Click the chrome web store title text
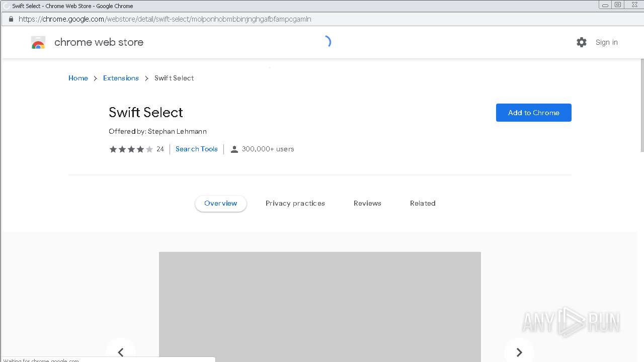 tap(99, 42)
